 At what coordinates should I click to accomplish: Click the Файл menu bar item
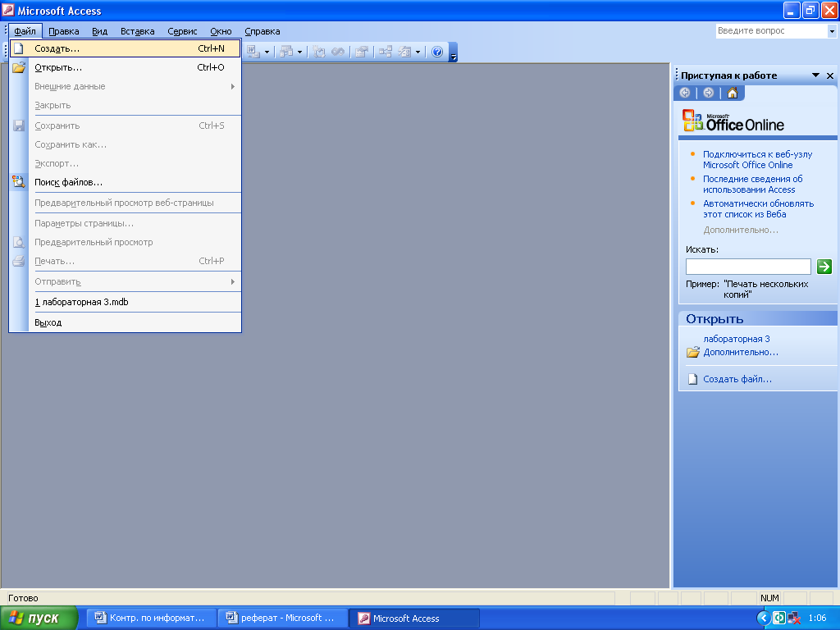click(25, 31)
